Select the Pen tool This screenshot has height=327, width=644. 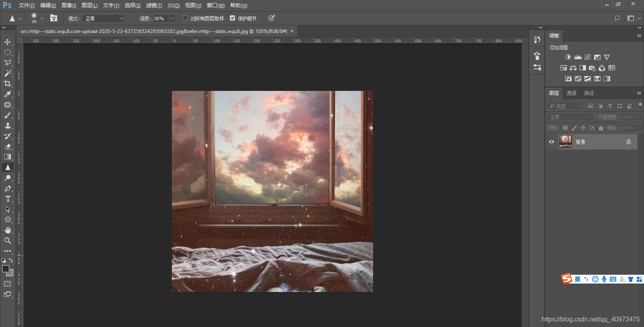(8, 188)
